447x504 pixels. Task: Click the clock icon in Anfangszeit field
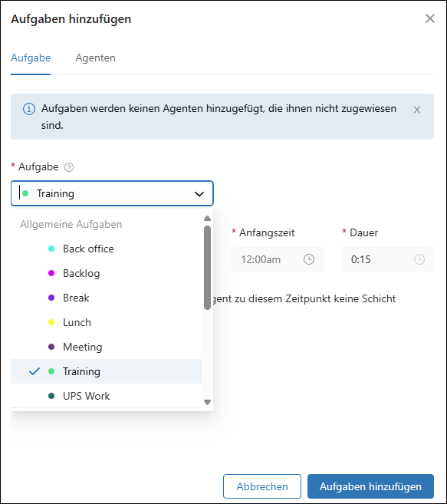[x=309, y=259]
